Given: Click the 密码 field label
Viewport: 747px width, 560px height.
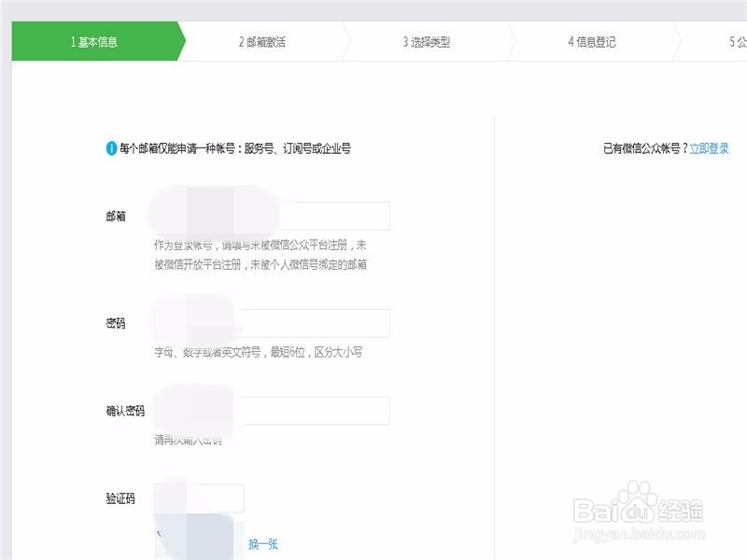Looking at the screenshot, I should (116, 323).
